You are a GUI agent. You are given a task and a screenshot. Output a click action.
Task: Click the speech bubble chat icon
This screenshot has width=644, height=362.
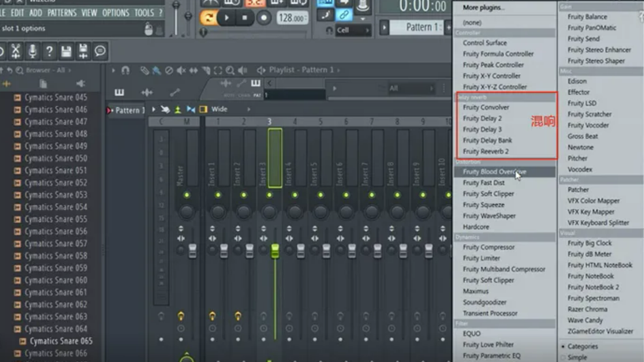pos(100,51)
